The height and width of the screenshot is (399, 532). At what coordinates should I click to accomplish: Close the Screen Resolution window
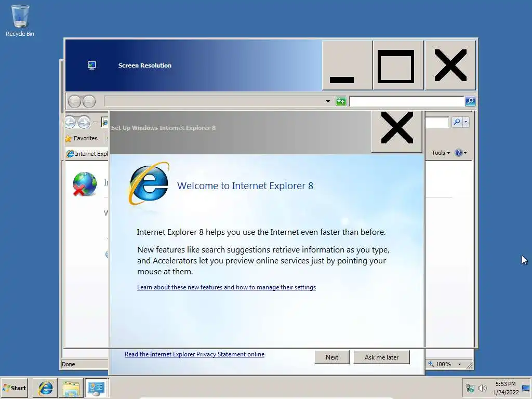[450, 65]
